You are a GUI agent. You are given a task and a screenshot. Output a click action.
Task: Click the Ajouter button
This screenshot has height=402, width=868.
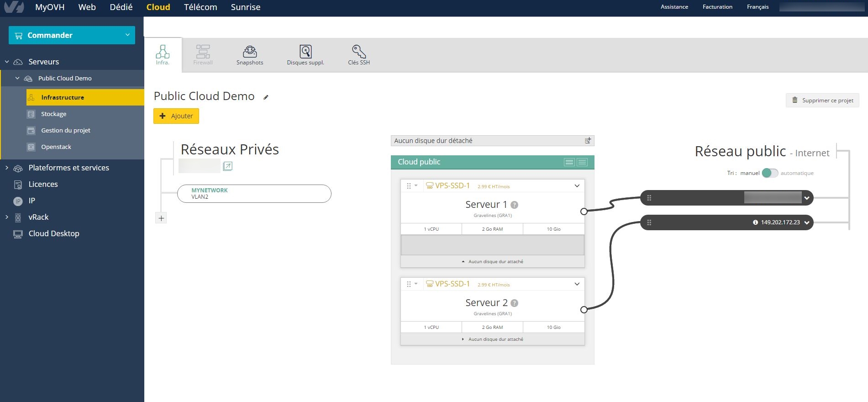point(176,116)
